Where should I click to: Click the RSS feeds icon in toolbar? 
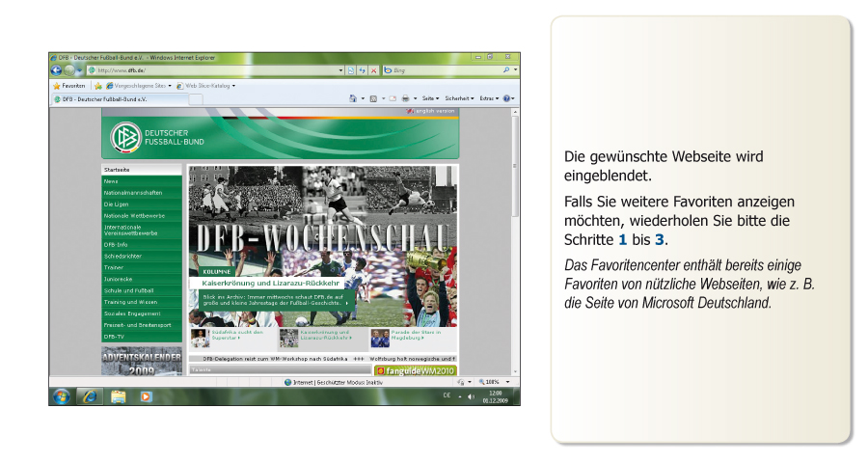click(x=372, y=98)
